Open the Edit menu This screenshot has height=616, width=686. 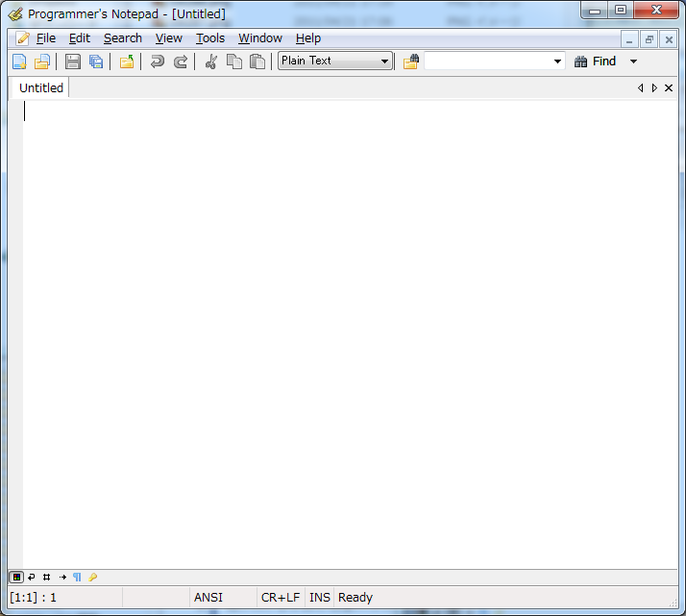pyautogui.click(x=80, y=38)
